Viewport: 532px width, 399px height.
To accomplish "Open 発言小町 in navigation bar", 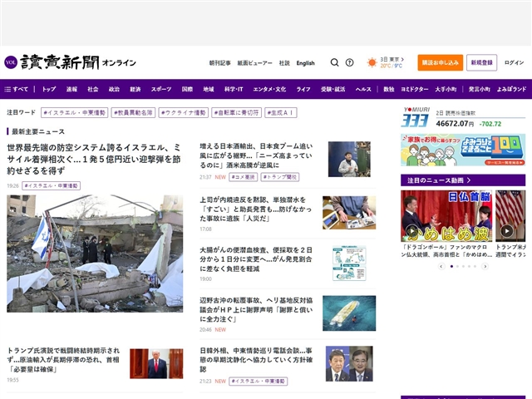I will 480,89.
